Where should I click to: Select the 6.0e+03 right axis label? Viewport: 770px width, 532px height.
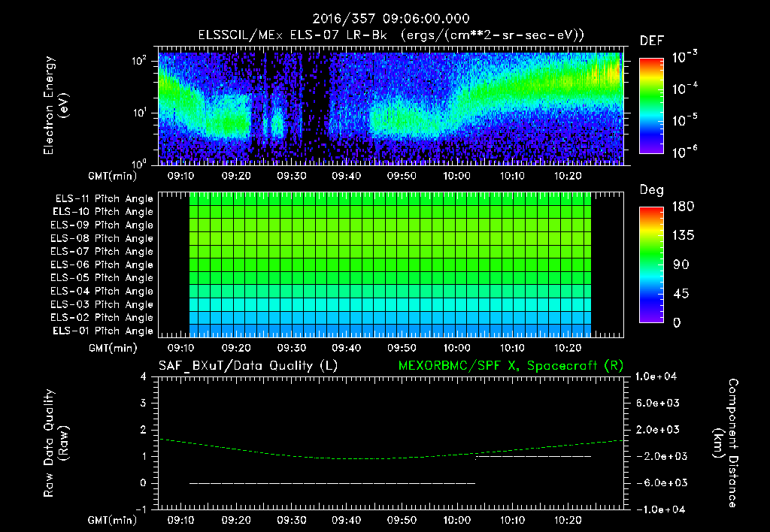657,403
